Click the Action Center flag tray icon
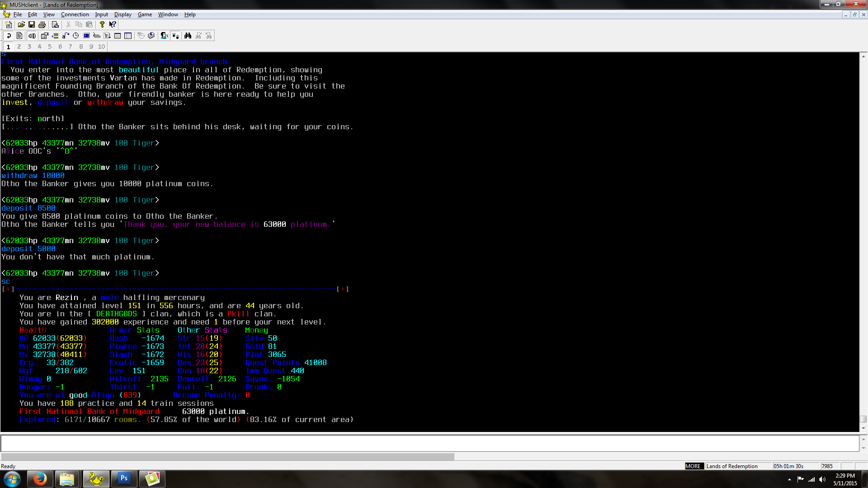 (800, 479)
